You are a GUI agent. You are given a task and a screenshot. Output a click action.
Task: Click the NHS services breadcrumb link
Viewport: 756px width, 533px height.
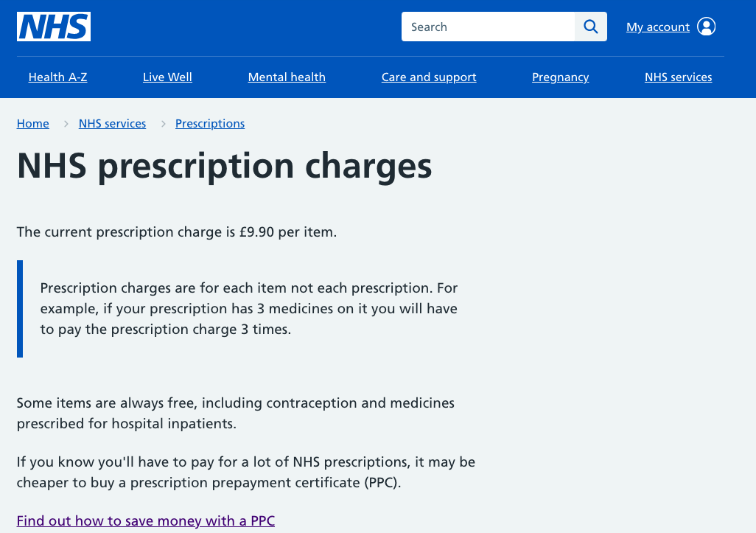click(112, 124)
